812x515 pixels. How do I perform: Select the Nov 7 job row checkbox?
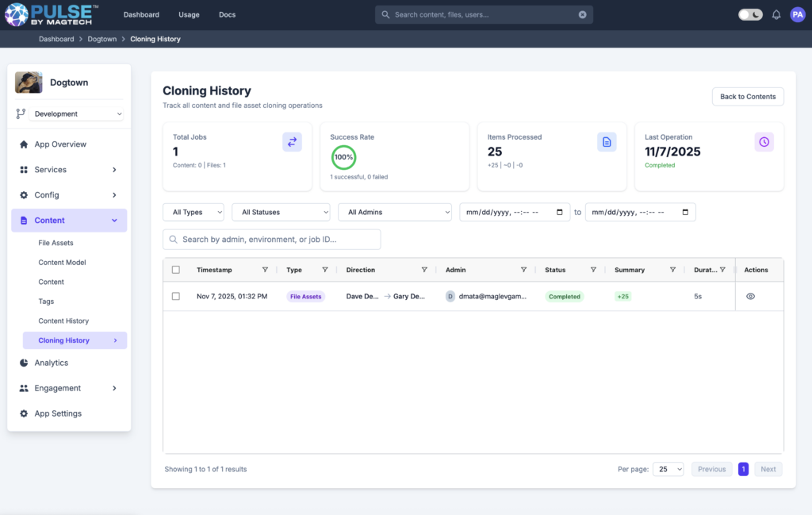point(176,296)
